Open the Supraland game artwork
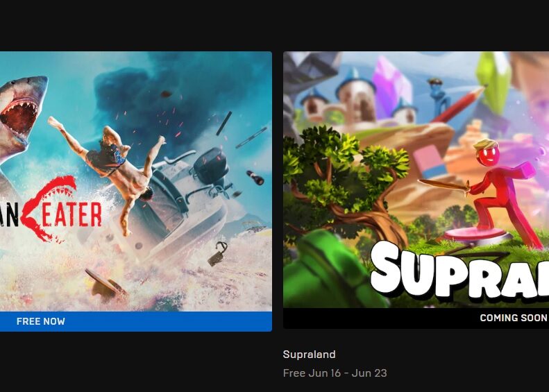 pos(416,180)
